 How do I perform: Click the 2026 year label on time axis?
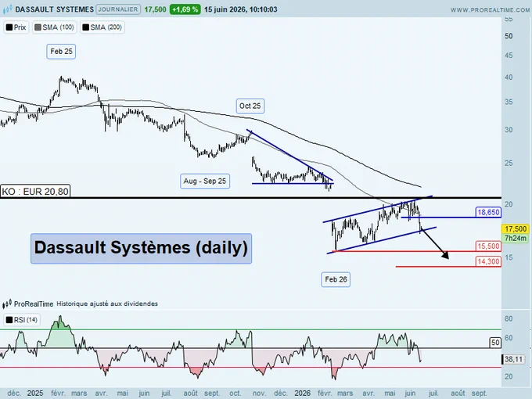(302, 394)
